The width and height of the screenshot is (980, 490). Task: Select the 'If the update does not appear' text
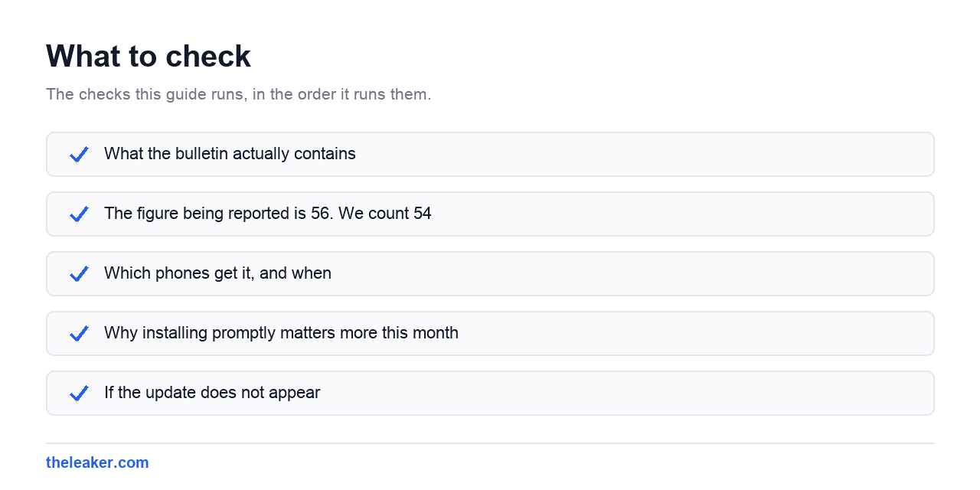click(212, 393)
